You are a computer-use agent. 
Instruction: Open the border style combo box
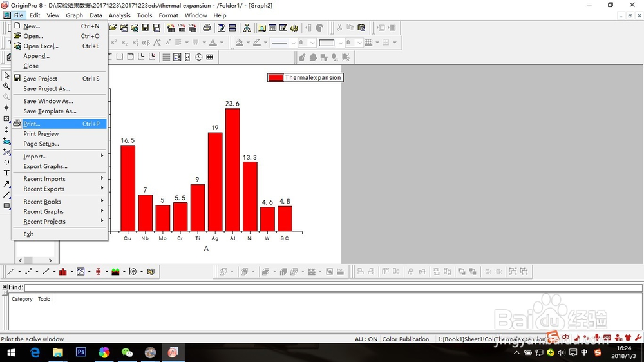pyautogui.click(x=330, y=43)
